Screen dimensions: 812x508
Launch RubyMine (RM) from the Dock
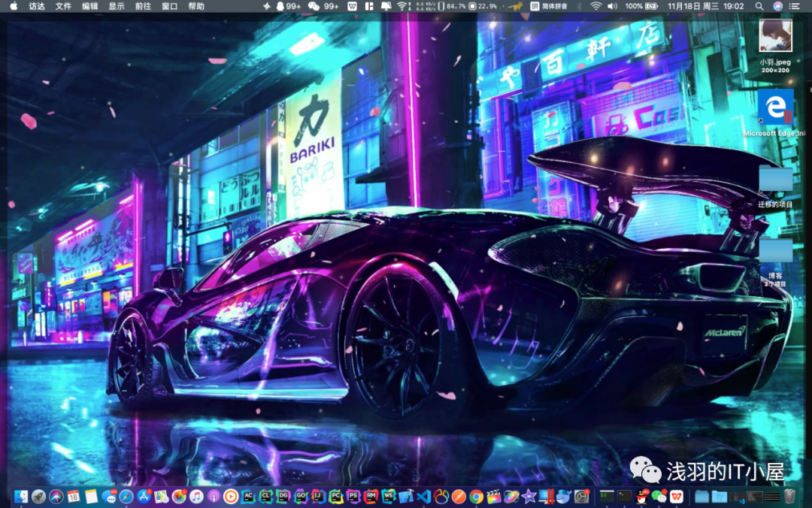(x=371, y=497)
